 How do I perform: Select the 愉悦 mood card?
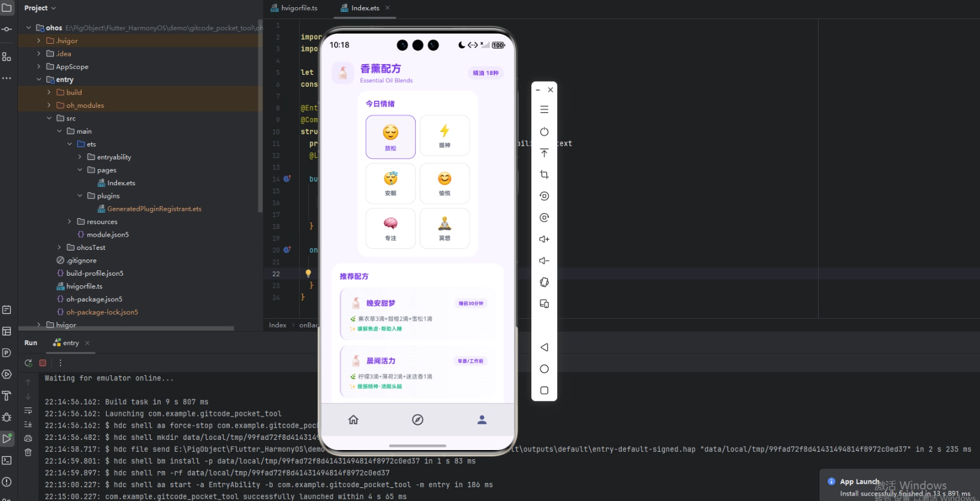(444, 183)
